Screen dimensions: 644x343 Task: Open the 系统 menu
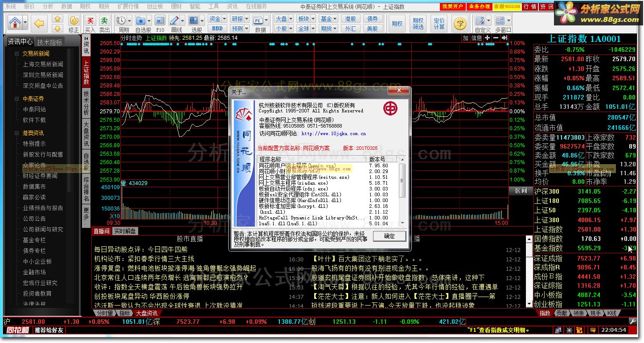10,7
